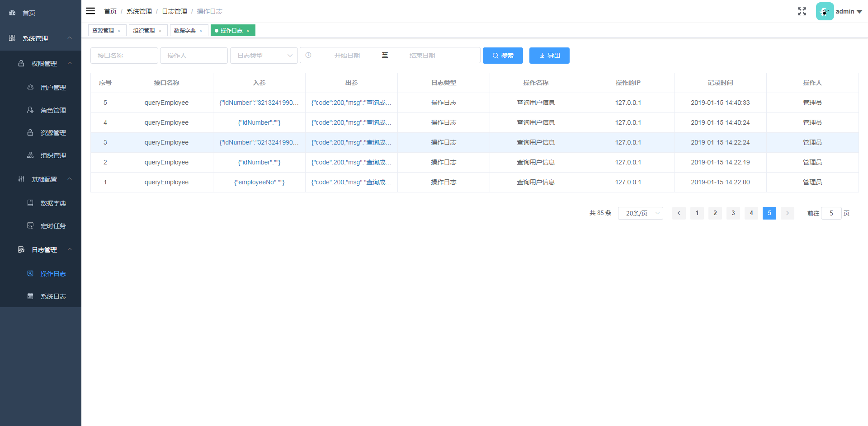Close the 数据字典 tab with its x
This screenshot has height=426, width=868.
pyautogui.click(x=201, y=31)
